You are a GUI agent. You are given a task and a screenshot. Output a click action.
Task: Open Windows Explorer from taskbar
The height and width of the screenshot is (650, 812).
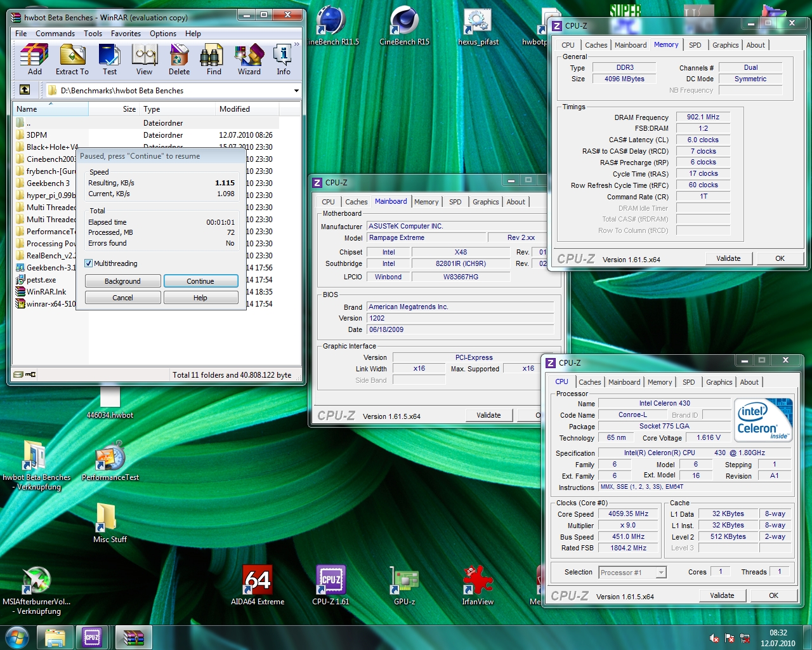pos(55,637)
